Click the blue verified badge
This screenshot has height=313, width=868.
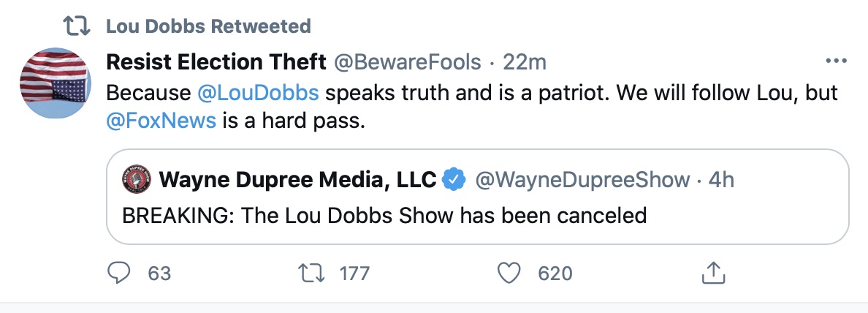click(455, 178)
